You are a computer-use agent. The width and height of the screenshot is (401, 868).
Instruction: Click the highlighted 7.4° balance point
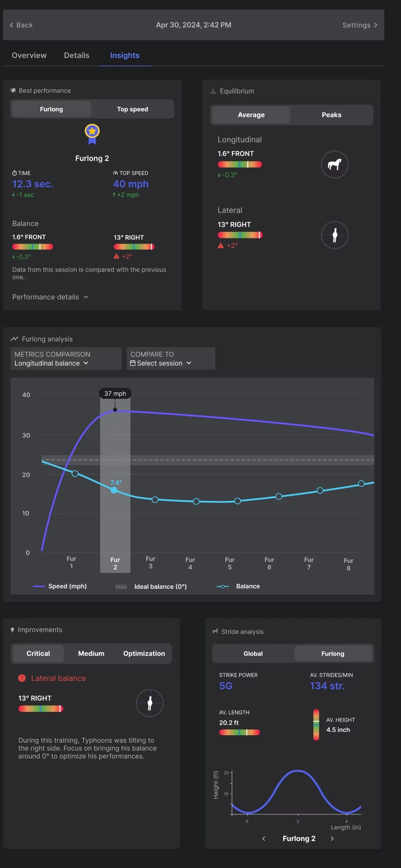click(114, 490)
